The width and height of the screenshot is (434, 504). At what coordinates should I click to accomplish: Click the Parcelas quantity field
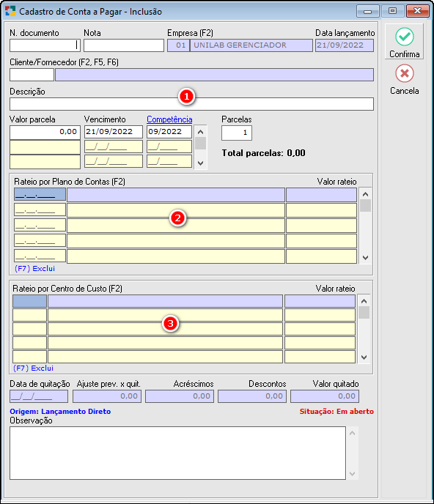point(237,133)
